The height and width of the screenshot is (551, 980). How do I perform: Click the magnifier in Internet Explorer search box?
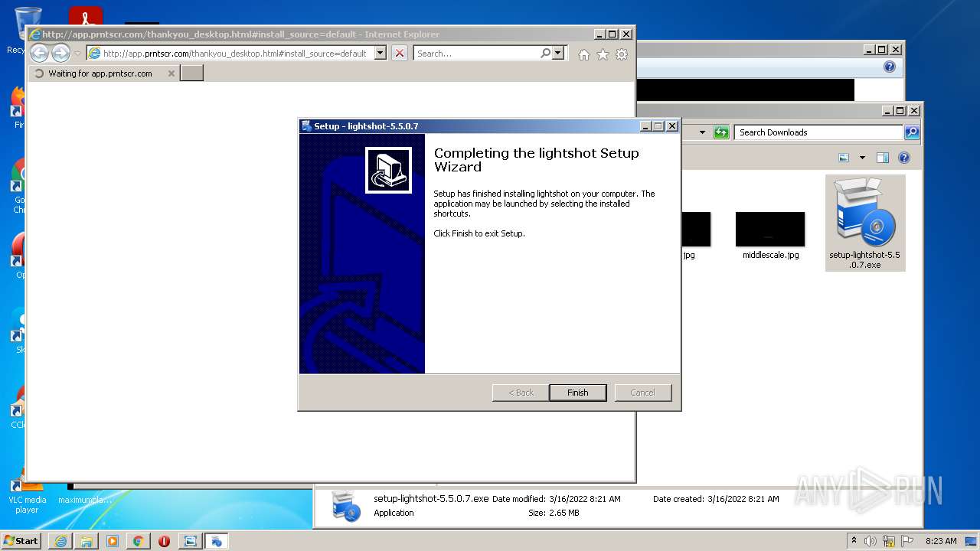[x=545, y=54]
